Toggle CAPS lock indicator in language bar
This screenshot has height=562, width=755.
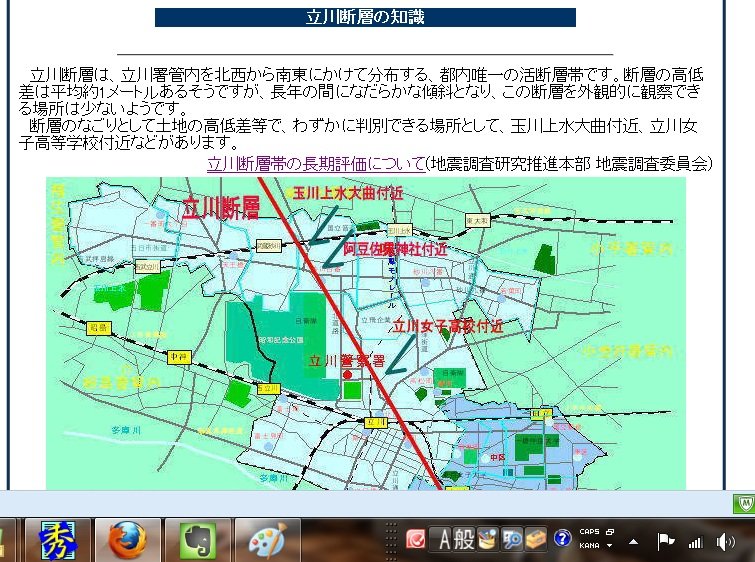point(589,532)
